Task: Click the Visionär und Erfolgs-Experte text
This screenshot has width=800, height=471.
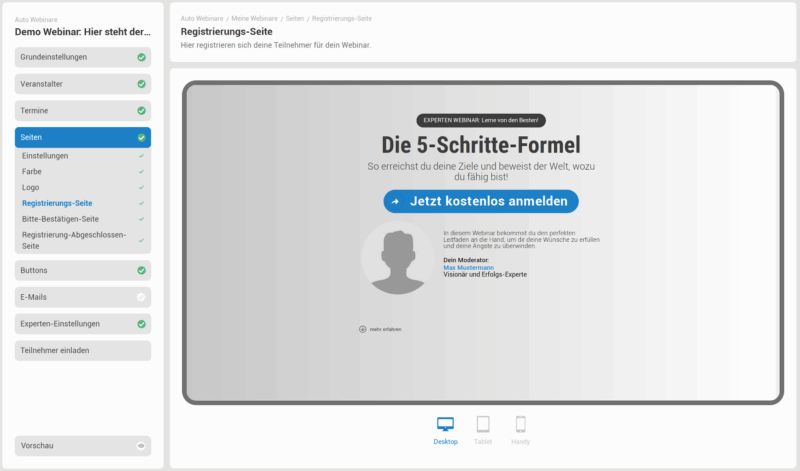Action: 485,275
